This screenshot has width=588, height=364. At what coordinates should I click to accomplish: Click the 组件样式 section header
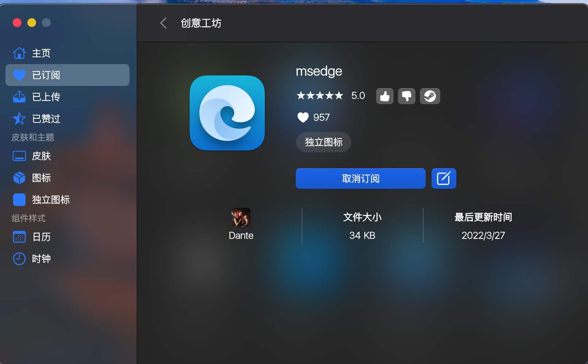(x=28, y=218)
